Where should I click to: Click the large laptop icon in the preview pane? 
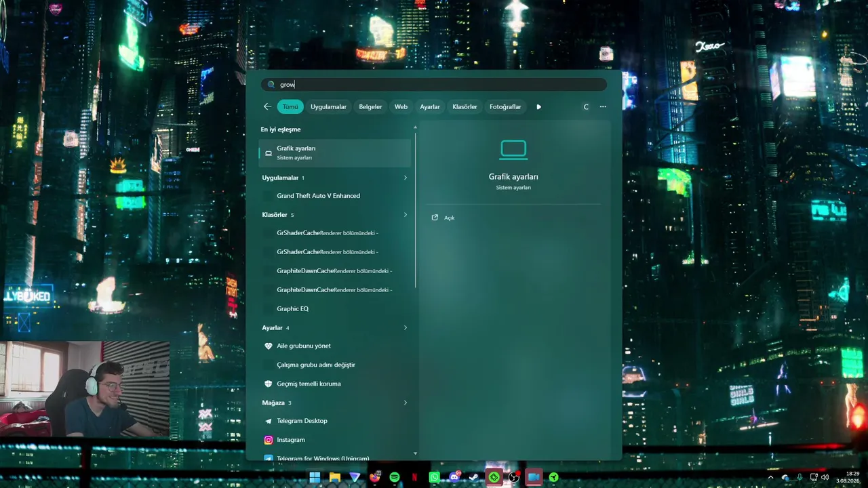click(513, 150)
